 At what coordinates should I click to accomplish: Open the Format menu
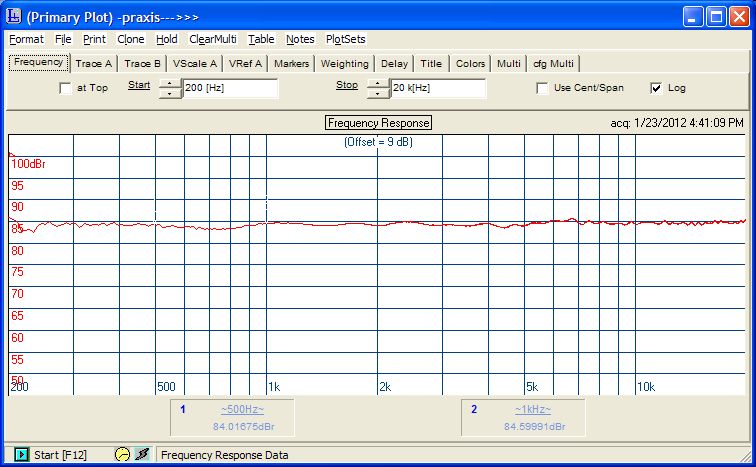click(x=27, y=39)
